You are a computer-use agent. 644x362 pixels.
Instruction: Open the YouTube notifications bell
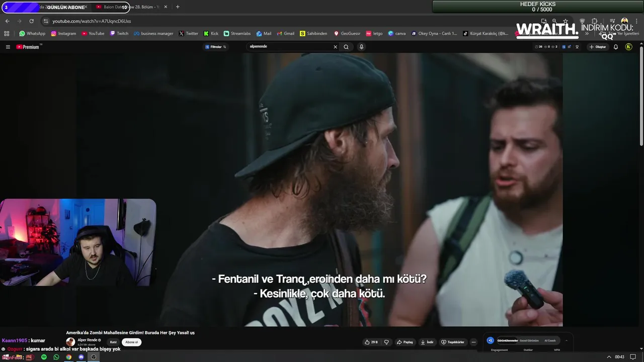tap(616, 47)
